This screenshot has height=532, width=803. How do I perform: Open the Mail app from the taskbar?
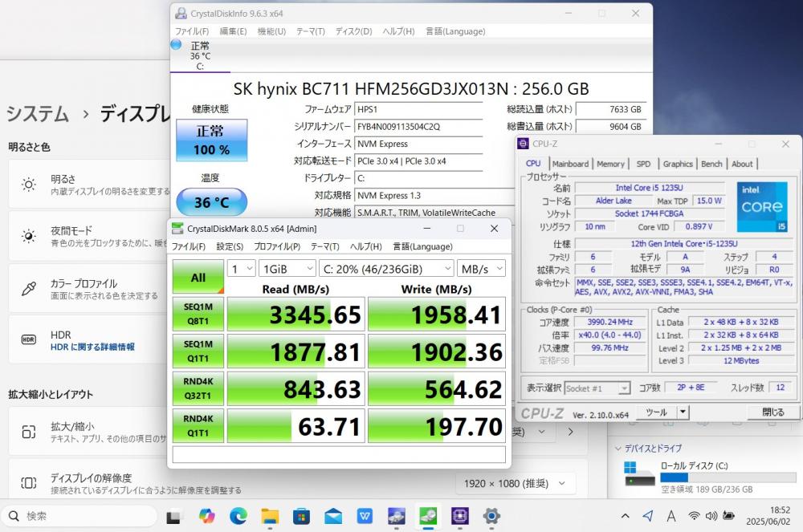[333, 517]
